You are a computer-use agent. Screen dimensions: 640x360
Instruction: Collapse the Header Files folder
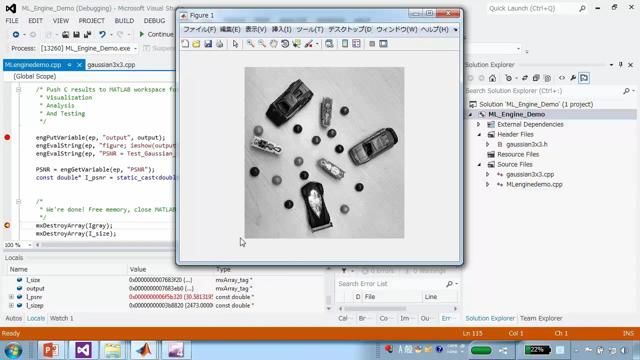coord(479,134)
